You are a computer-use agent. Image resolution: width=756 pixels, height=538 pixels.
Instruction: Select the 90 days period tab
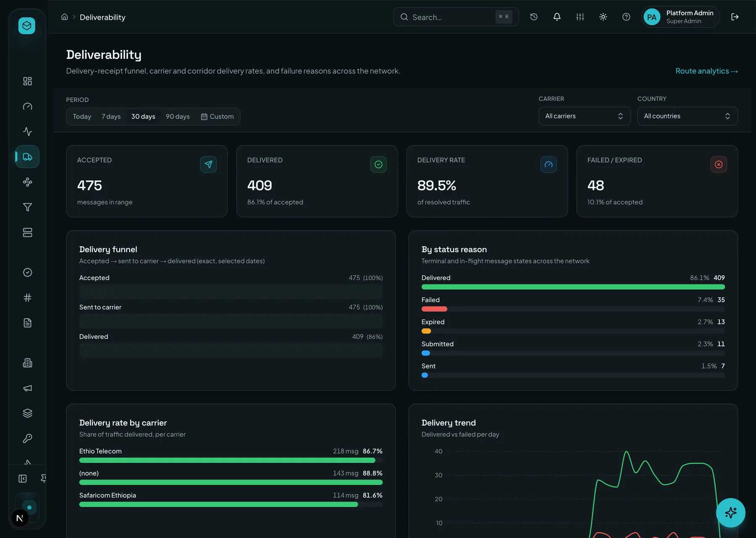pyautogui.click(x=178, y=116)
